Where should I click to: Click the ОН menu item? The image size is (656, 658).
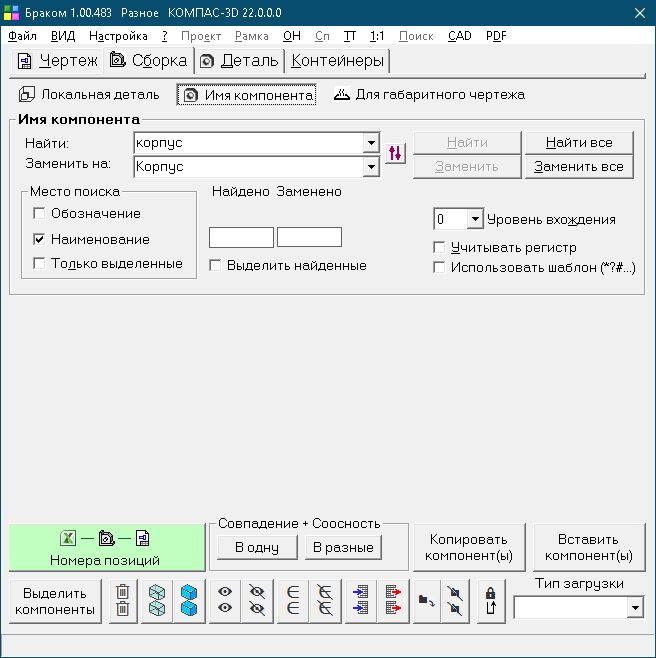pyautogui.click(x=292, y=36)
